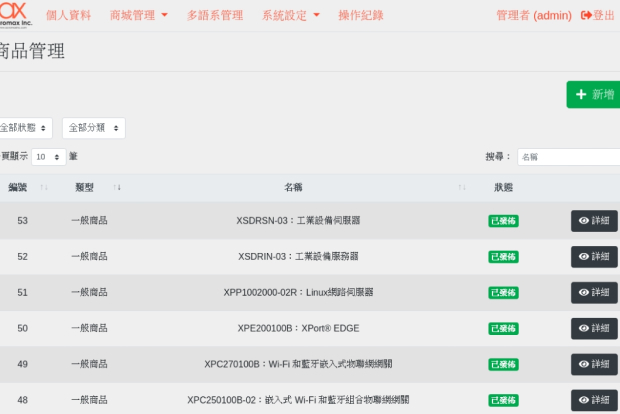View details of item 52 XSDRIN-03
The image size is (620, 414).
tap(594, 257)
